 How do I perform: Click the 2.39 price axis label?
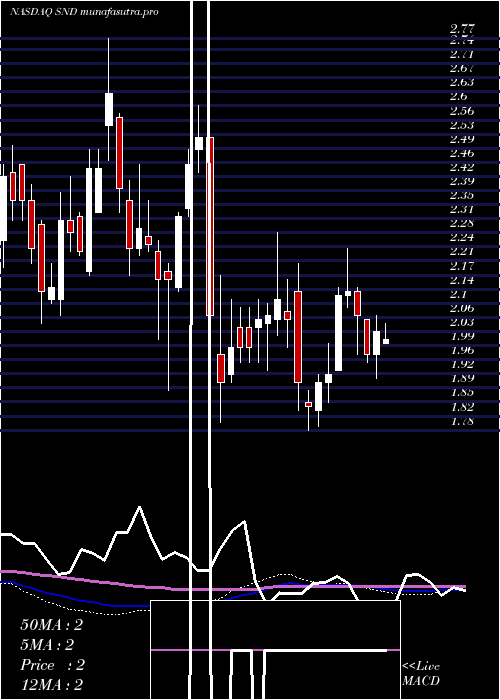(x=462, y=182)
